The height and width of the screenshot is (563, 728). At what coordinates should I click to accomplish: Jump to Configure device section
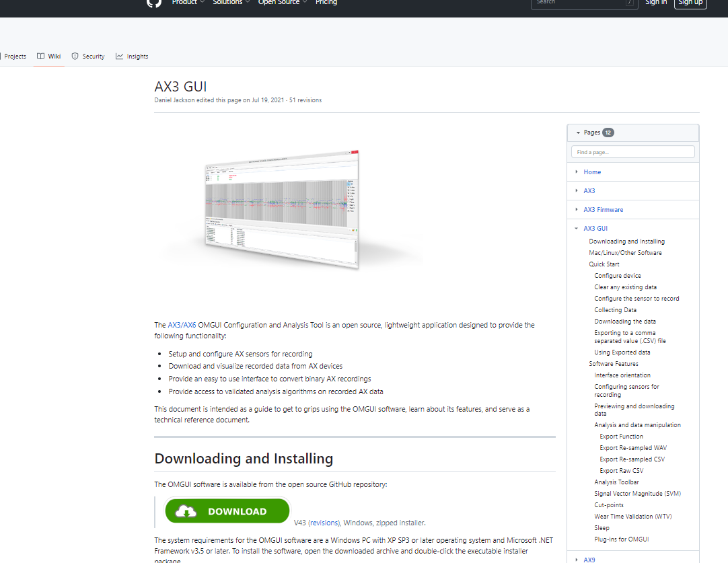(618, 276)
